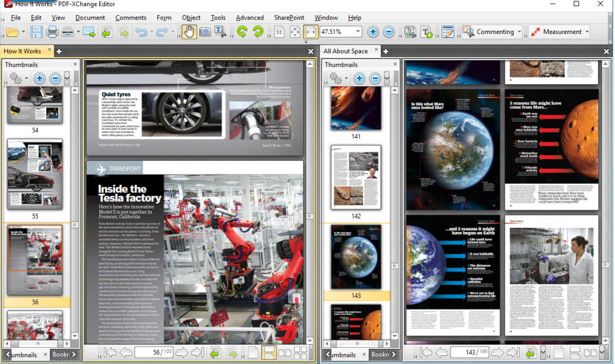Close the How It Works Thumbnails panel
Viewport: 615px width, 364px height.
coord(75,64)
